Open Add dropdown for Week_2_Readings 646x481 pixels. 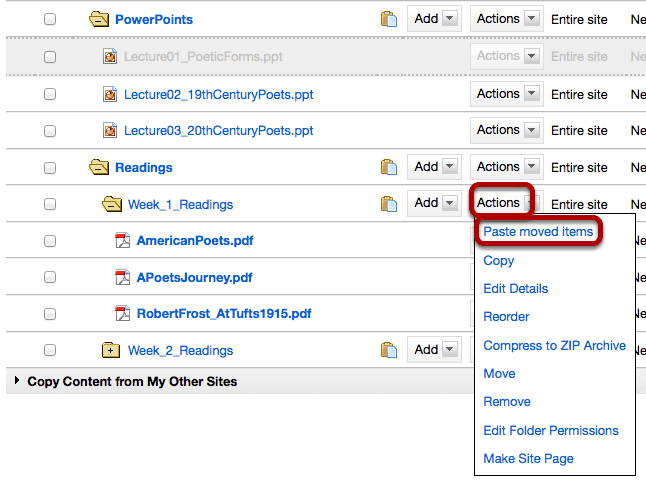coord(434,350)
